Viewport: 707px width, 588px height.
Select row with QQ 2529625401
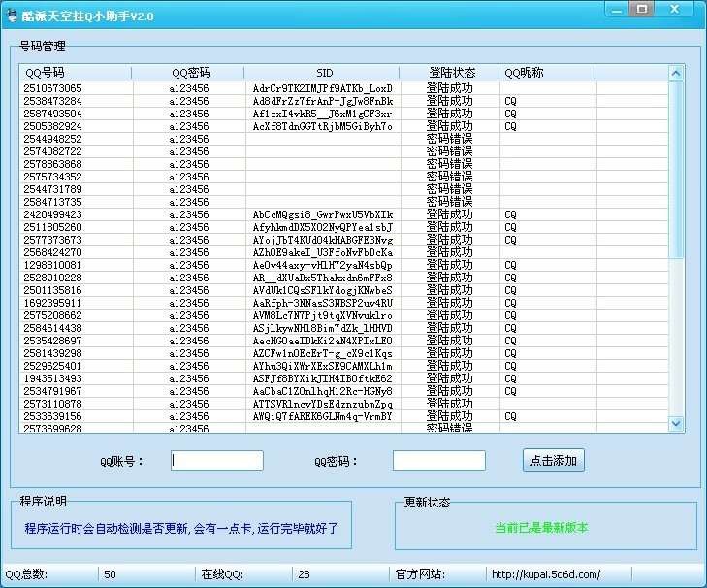[344, 367]
